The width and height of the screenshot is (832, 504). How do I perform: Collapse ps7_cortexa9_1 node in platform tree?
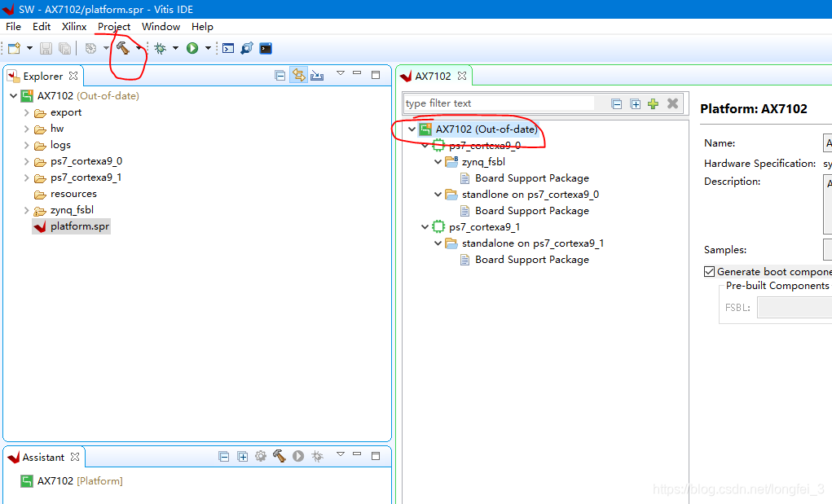coord(425,227)
